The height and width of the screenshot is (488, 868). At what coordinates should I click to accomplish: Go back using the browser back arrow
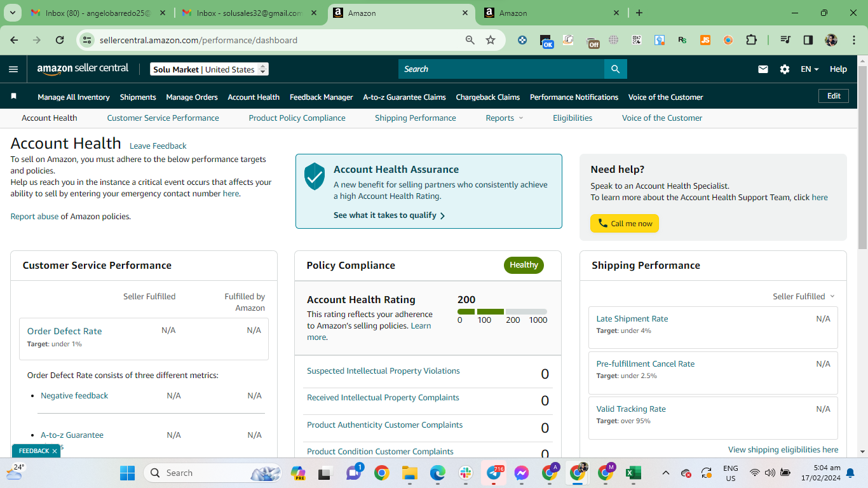coord(14,40)
